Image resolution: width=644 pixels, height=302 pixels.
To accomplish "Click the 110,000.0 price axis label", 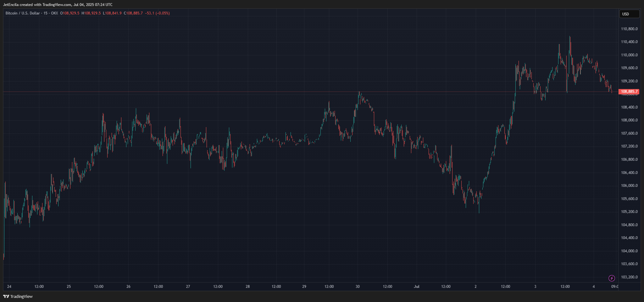I will pos(629,55).
